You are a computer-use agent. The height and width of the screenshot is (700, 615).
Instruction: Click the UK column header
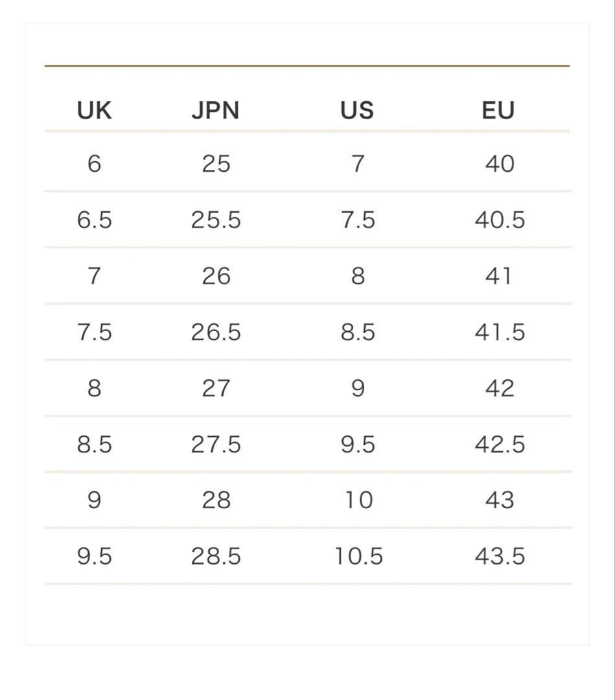(94, 110)
